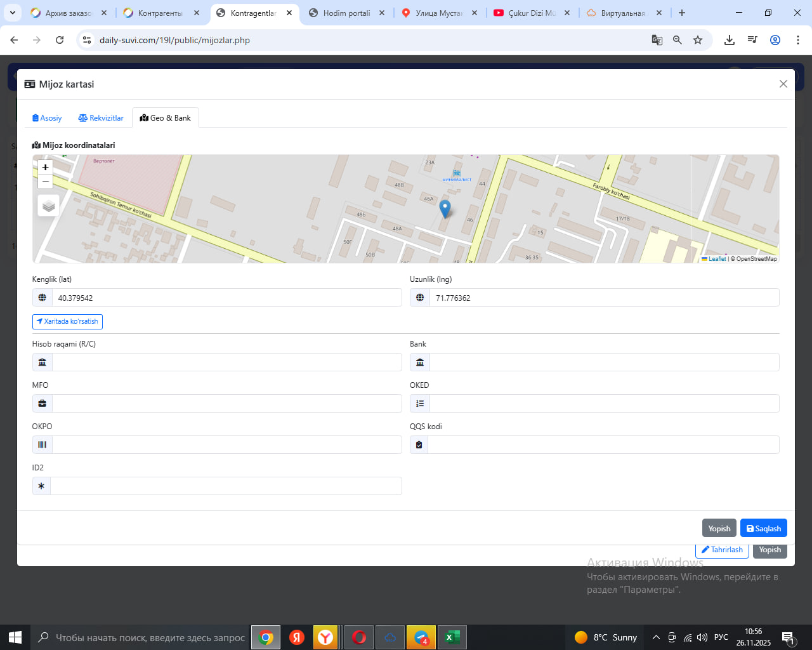Click the blue location marker on map

[445, 208]
